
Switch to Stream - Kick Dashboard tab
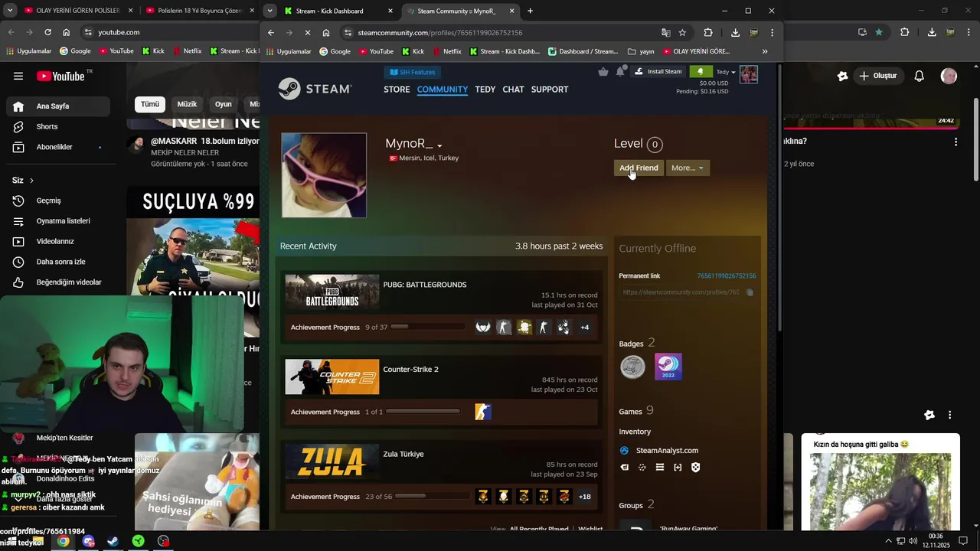click(337, 11)
